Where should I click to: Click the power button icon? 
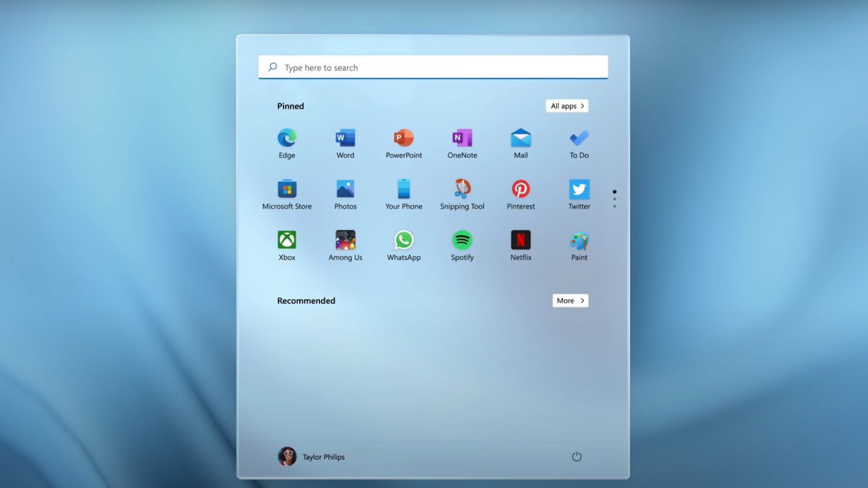pyautogui.click(x=577, y=457)
